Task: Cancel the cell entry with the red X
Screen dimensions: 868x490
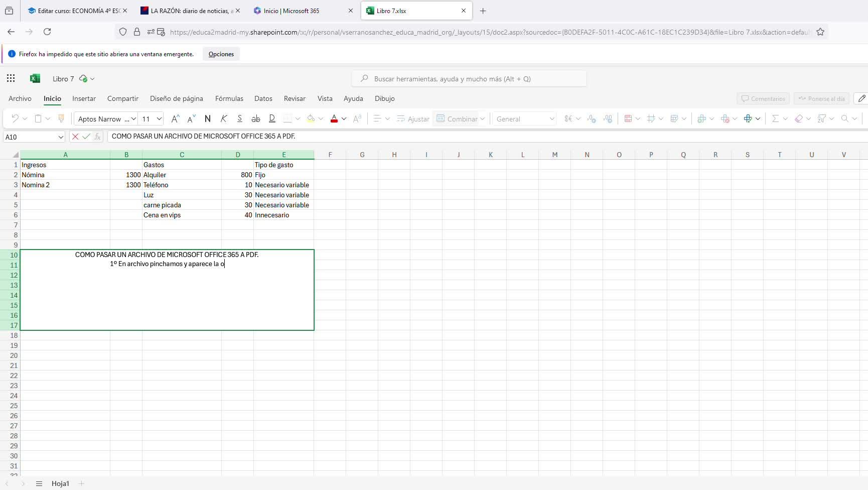Action: (x=75, y=137)
